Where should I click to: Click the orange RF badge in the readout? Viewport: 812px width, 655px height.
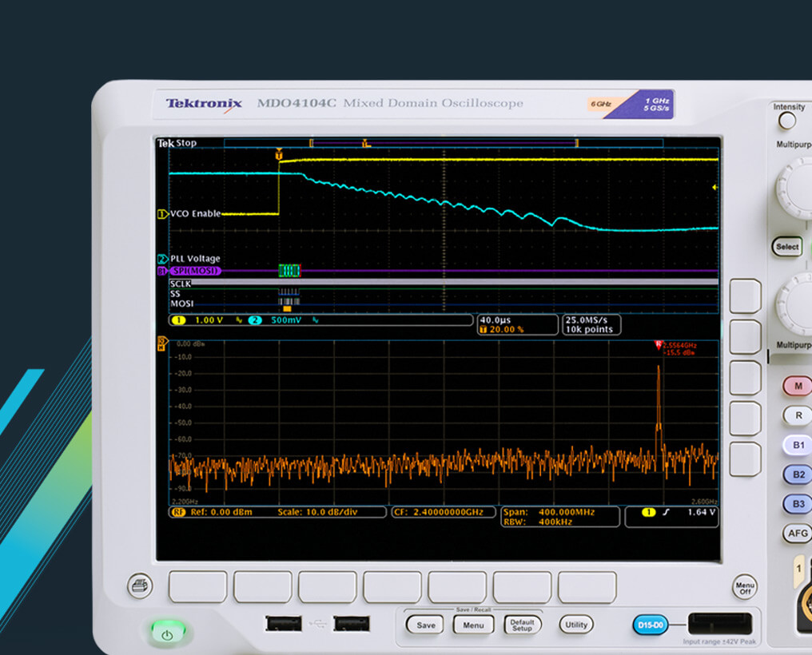click(x=177, y=512)
